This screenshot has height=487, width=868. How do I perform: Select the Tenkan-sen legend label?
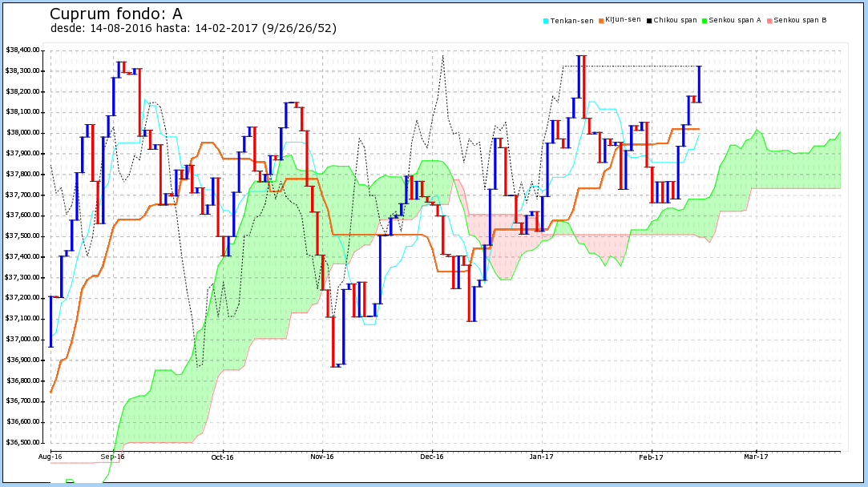coord(571,21)
